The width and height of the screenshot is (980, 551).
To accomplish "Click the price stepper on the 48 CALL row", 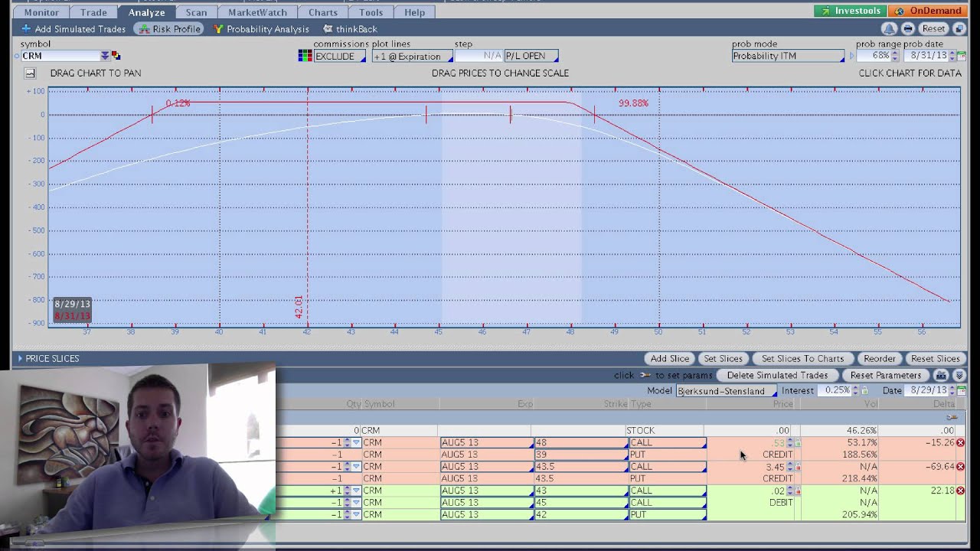I will click(790, 442).
